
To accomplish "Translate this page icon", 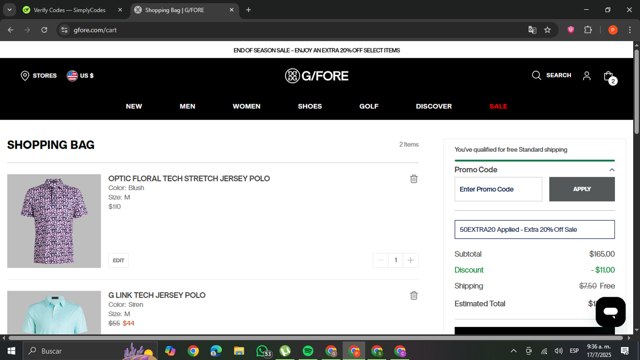I will click(532, 30).
